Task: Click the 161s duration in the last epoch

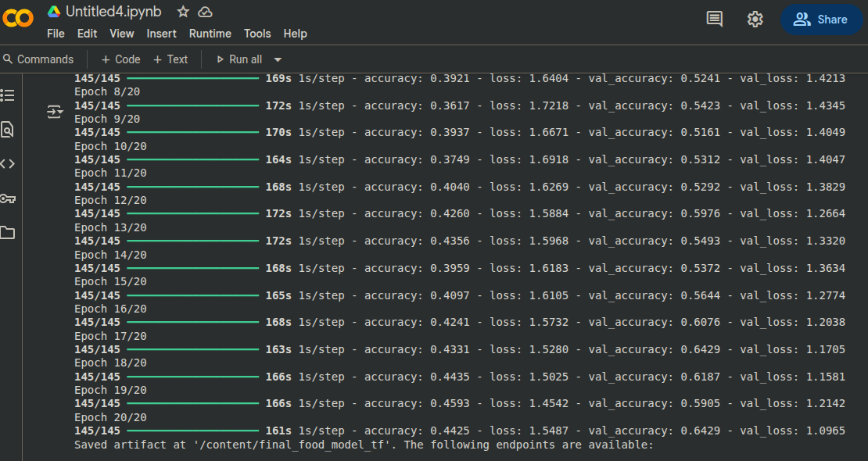Action: [278, 431]
